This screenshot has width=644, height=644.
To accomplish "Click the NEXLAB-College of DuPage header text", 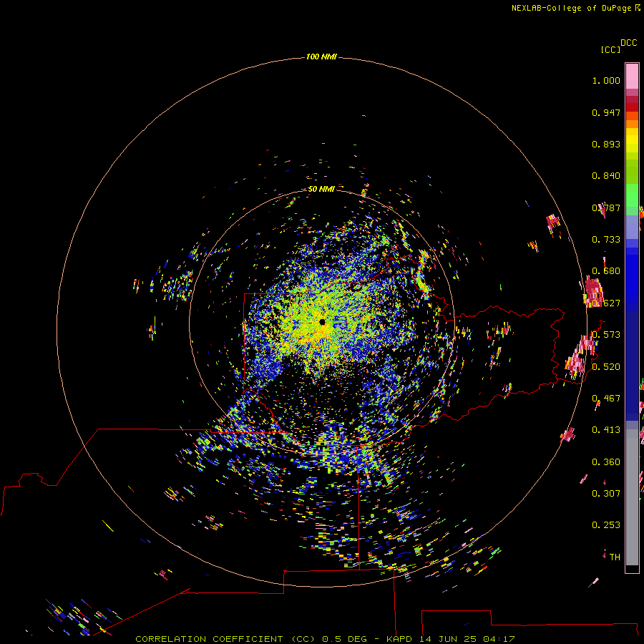I will (x=571, y=8).
